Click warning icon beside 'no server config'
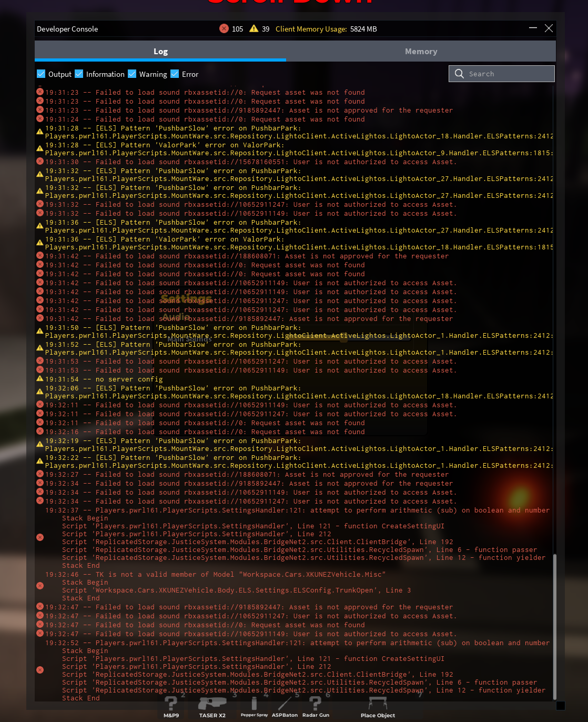This screenshot has width=588, height=722. 39,379
